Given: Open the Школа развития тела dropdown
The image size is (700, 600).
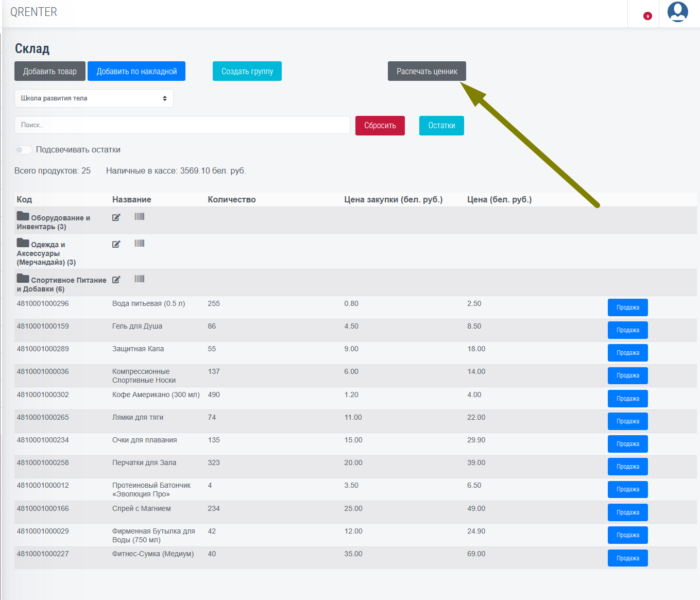Looking at the screenshot, I should pos(94,98).
